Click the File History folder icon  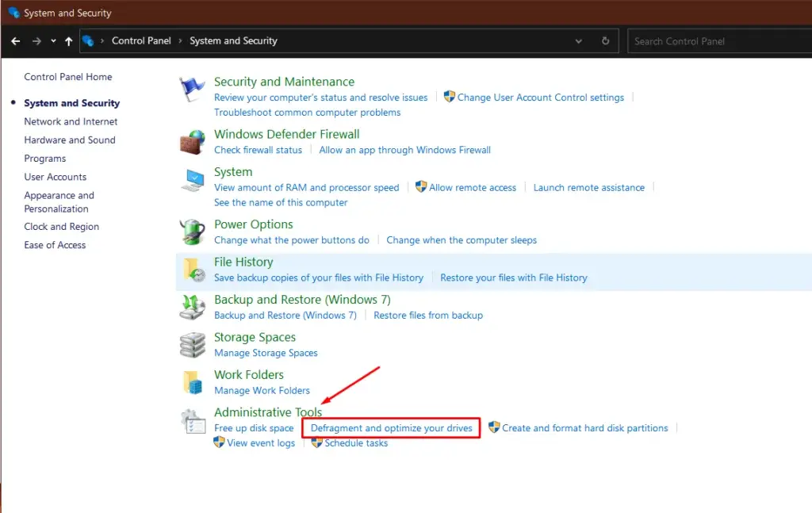193,270
